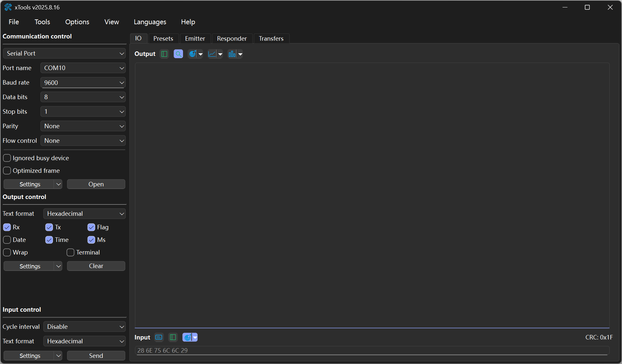Enable the Ignored busy device checkbox
Image resolution: width=622 pixels, height=364 pixels.
click(x=7, y=158)
